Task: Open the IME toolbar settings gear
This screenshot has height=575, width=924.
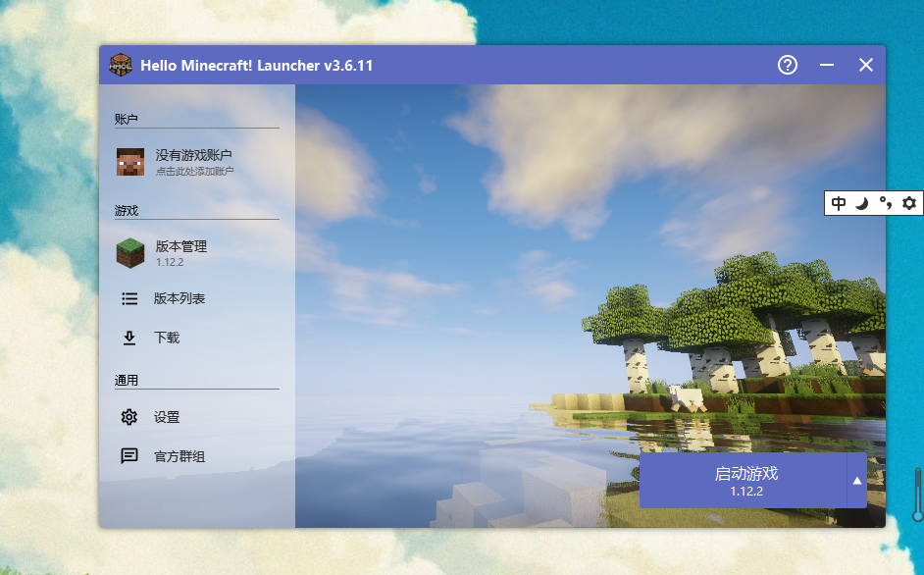Action: pyautogui.click(x=909, y=203)
